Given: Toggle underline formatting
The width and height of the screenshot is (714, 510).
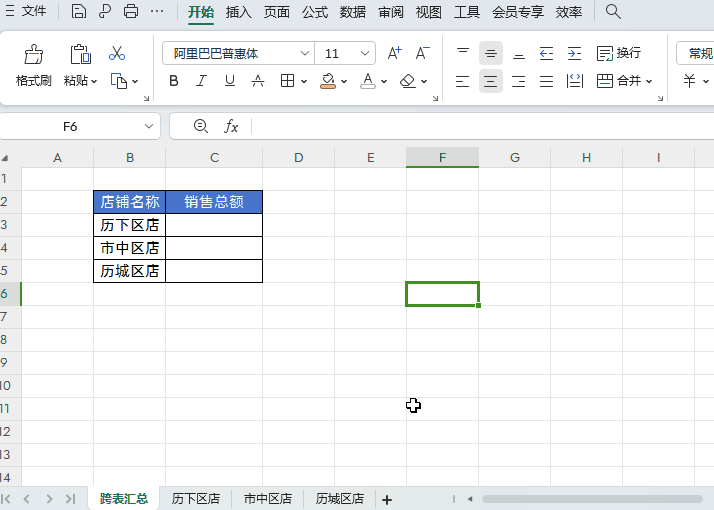Looking at the screenshot, I should pos(230,81).
